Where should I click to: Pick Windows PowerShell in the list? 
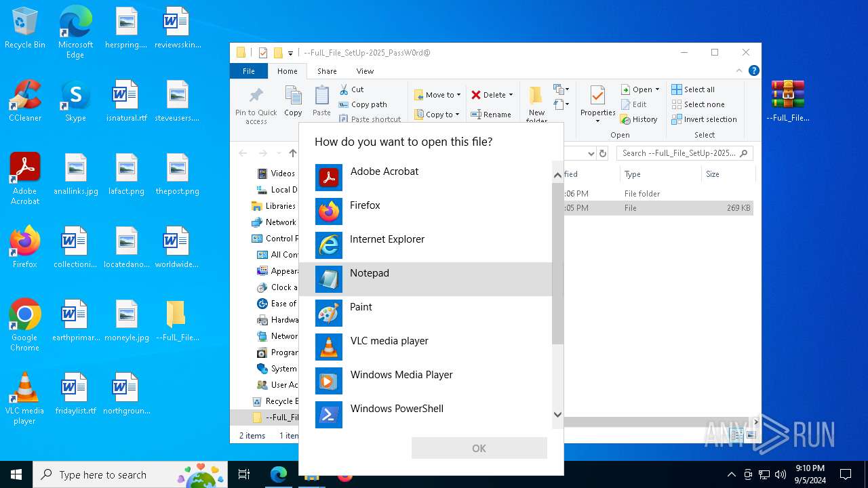(425, 415)
